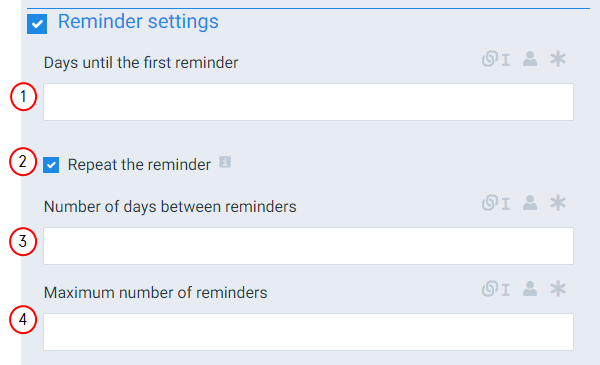Screen dimensions: 600x365
Task: Click the red circled number 4 marker
Action: [23, 319]
